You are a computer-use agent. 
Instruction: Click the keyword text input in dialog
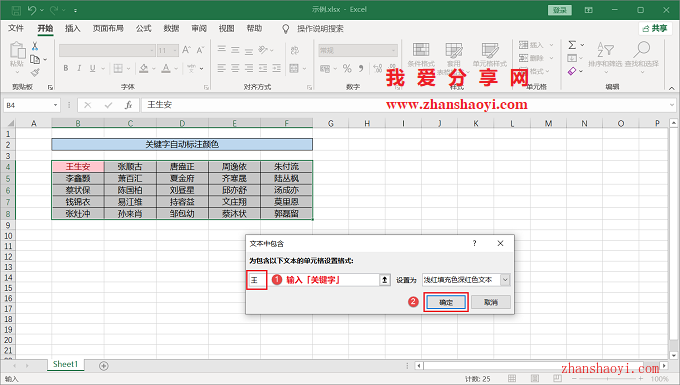(x=314, y=280)
